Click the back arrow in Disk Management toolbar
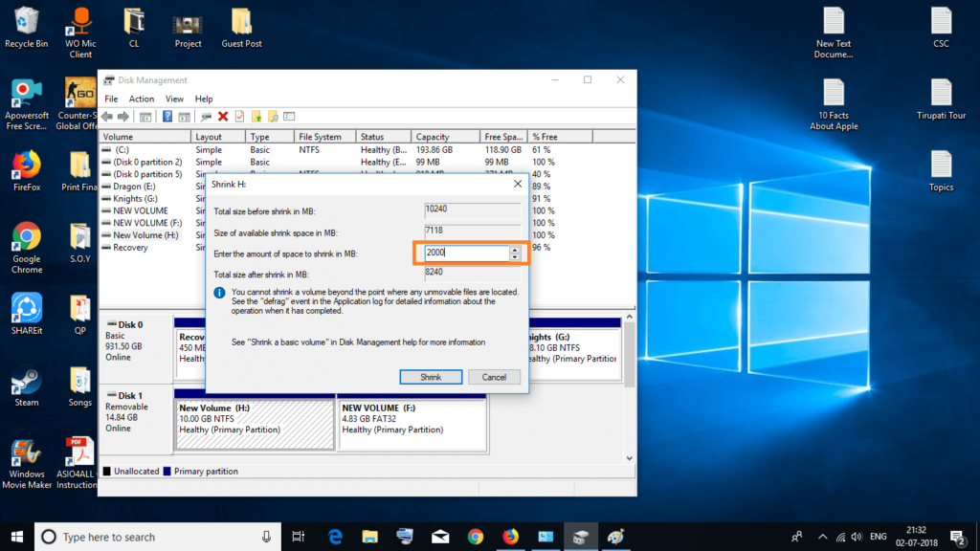The image size is (980, 551). (106, 116)
